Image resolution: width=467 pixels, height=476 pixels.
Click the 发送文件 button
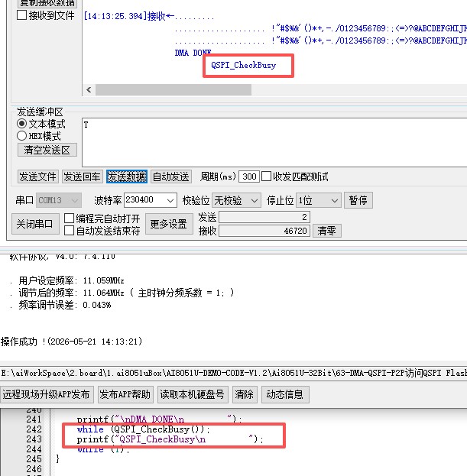(x=37, y=176)
